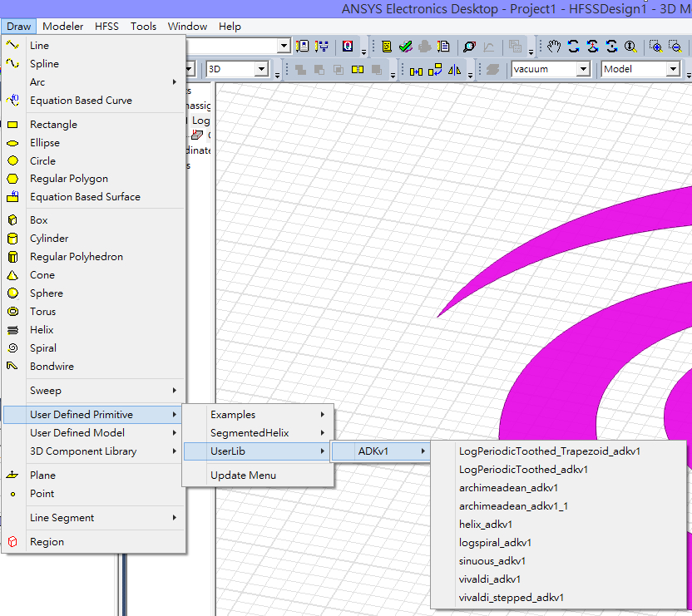Image resolution: width=692 pixels, height=616 pixels.
Task: Choose sinuous_adkv1 primitive
Action: (x=559, y=561)
